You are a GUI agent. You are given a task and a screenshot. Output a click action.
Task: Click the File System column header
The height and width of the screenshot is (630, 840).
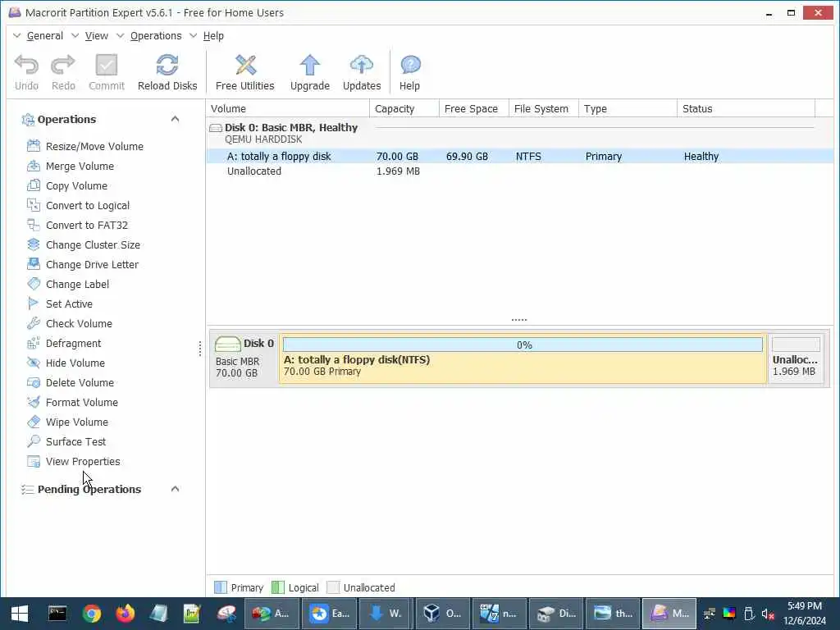click(x=544, y=109)
